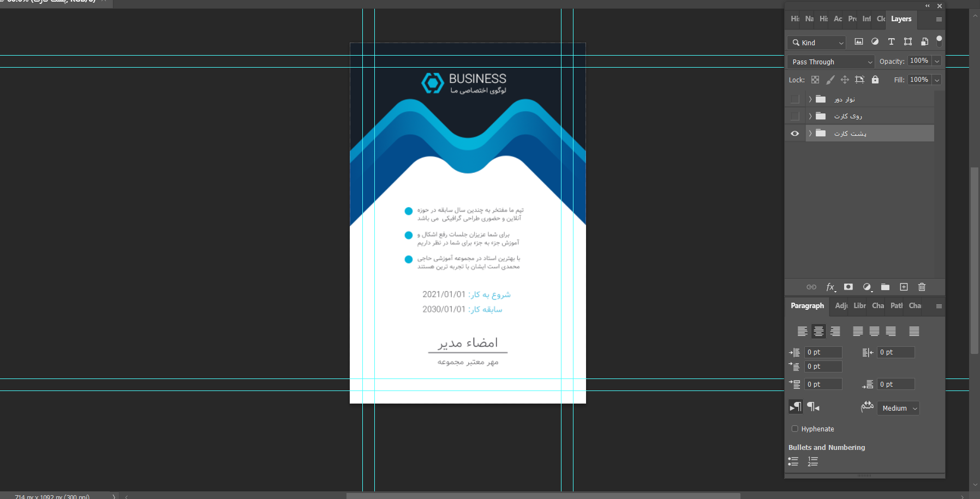Hide the پشت کارت layer group
Viewport: 980px width, 499px height.
[794, 134]
